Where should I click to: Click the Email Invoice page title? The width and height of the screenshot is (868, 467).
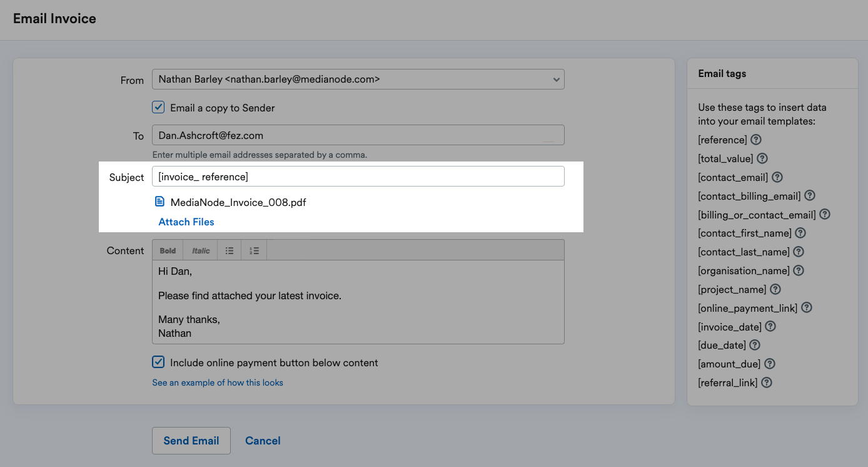tap(54, 19)
